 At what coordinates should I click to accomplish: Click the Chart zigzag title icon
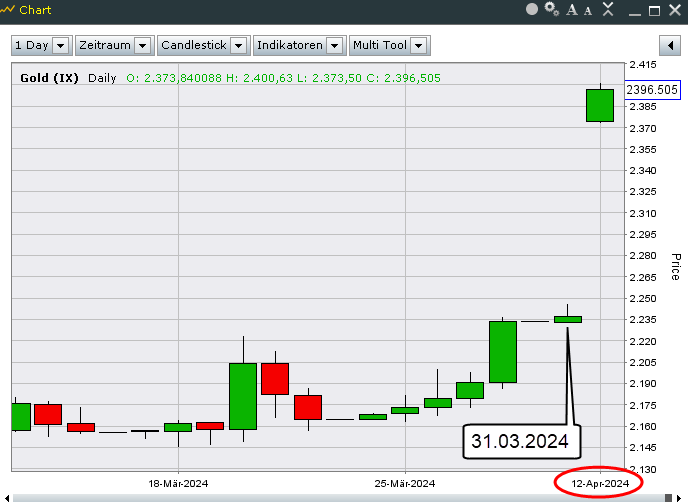point(7,10)
